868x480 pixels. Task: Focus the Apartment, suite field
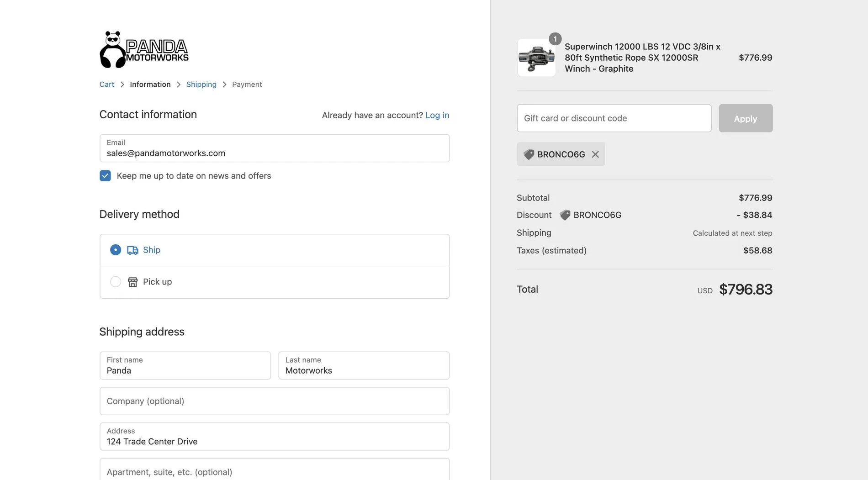pos(275,469)
